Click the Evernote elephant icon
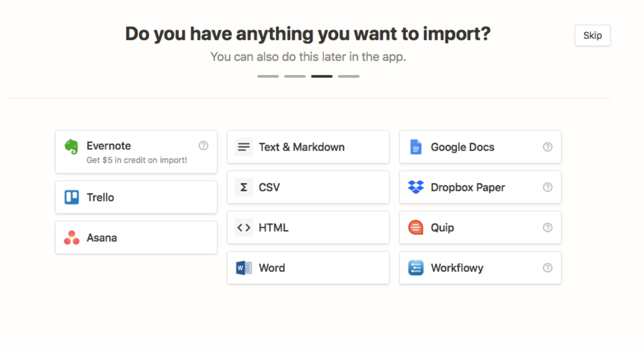Viewport: 644px width, 350px height. [71, 147]
